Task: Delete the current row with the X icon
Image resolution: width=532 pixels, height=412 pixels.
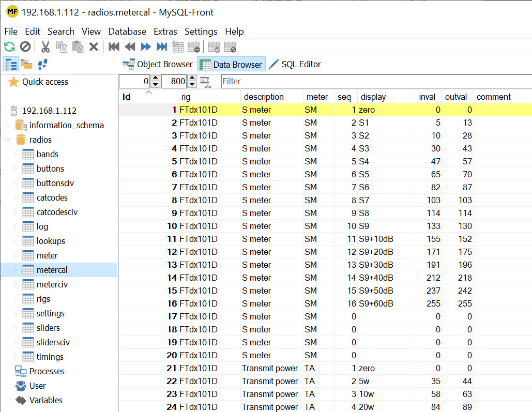Action: [x=93, y=47]
